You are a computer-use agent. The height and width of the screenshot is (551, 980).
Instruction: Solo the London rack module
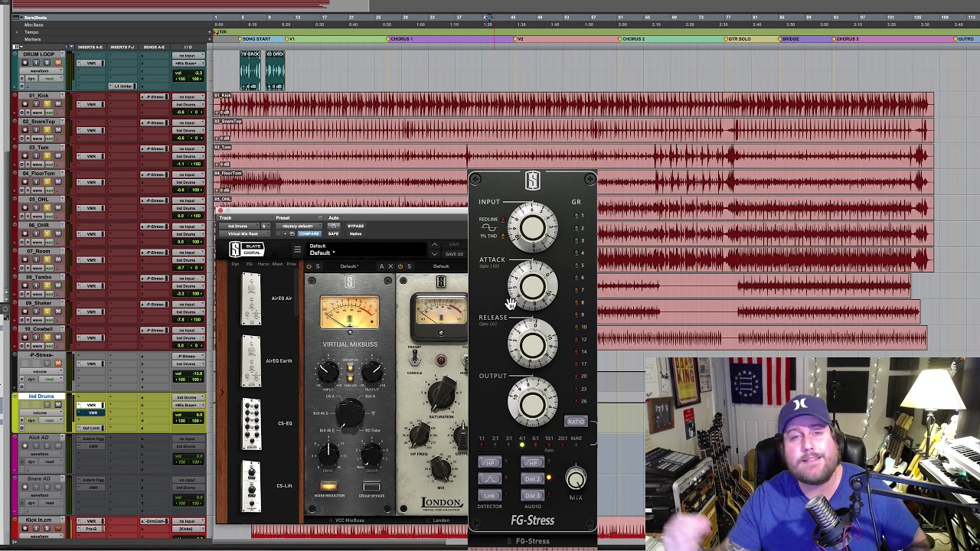[x=409, y=266]
